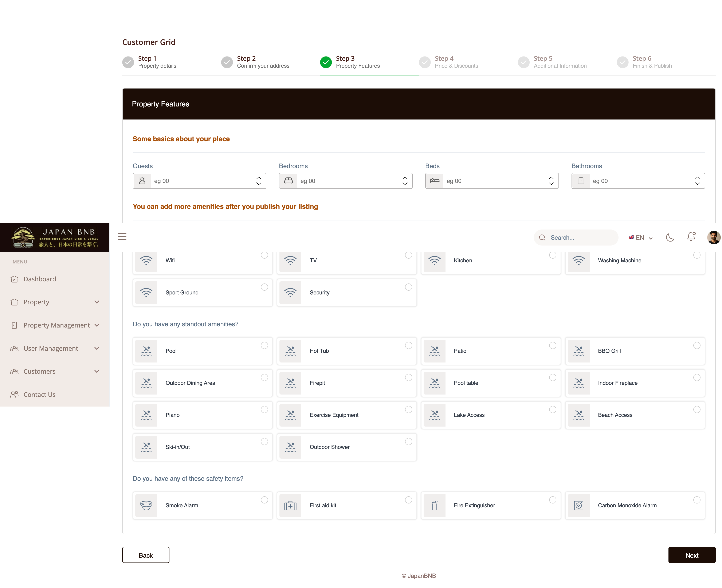
Task: Click the Beds field icon
Action: [x=435, y=181]
